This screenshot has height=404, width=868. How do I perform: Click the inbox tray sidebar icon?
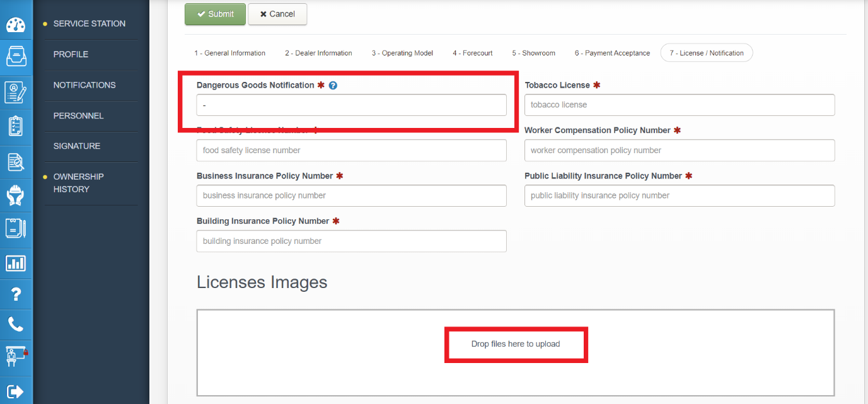coord(16,57)
